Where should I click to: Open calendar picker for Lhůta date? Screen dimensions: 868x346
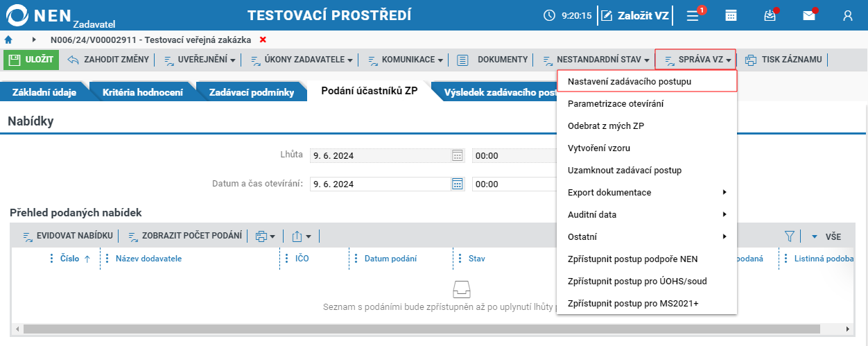457,155
